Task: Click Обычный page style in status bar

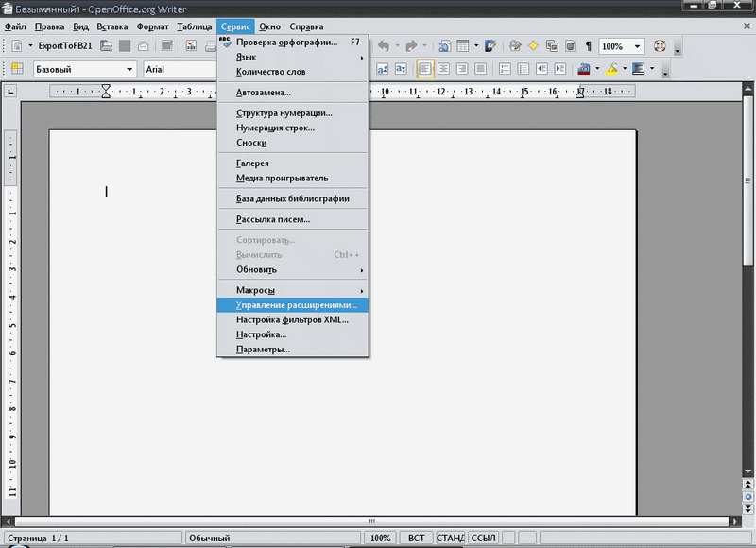Action: [272, 538]
